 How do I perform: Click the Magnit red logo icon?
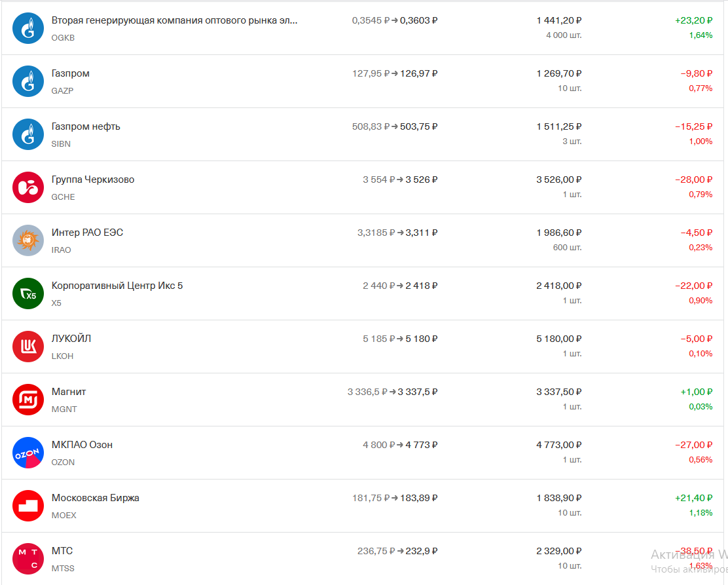[x=28, y=400]
